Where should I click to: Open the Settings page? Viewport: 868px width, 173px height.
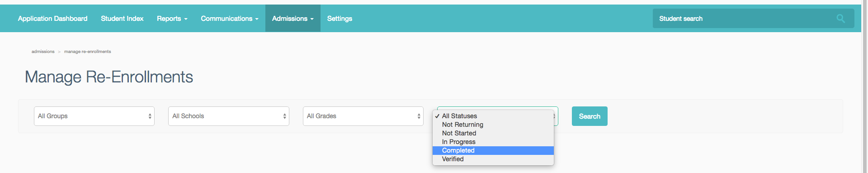tap(340, 19)
